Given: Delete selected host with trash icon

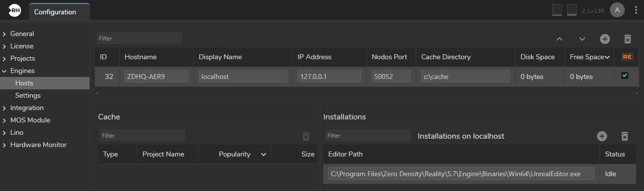Looking at the screenshot, I should (x=627, y=39).
